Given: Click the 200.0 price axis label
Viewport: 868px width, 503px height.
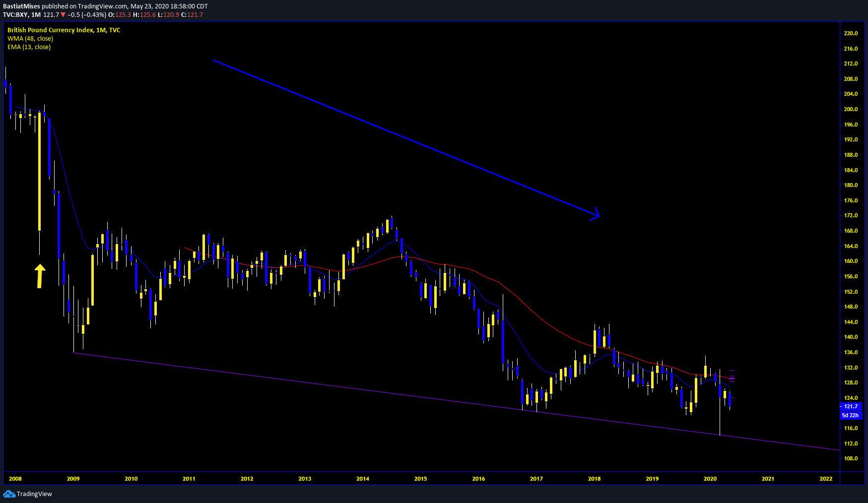Looking at the screenshot, I should click(851, 109).
